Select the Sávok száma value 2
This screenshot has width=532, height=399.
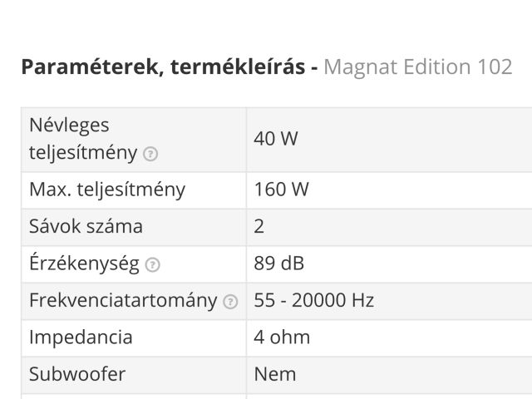259,226
